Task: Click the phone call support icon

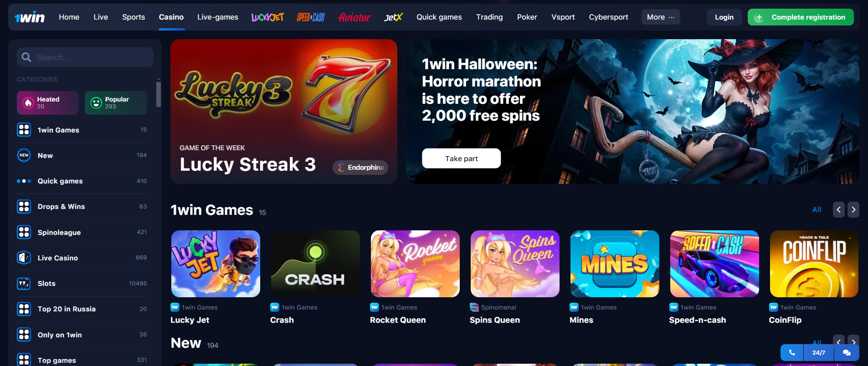Action: pos(792,352)
